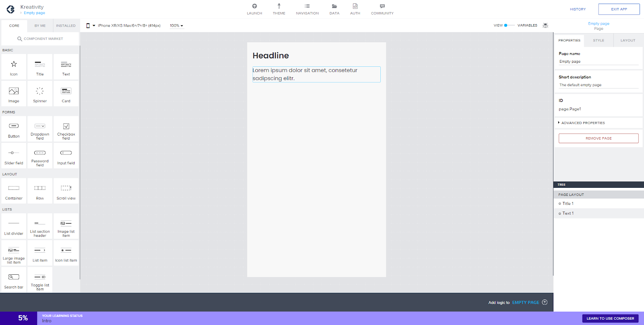Select the Search bar component

pyautogui.click(x=14, y=280)
